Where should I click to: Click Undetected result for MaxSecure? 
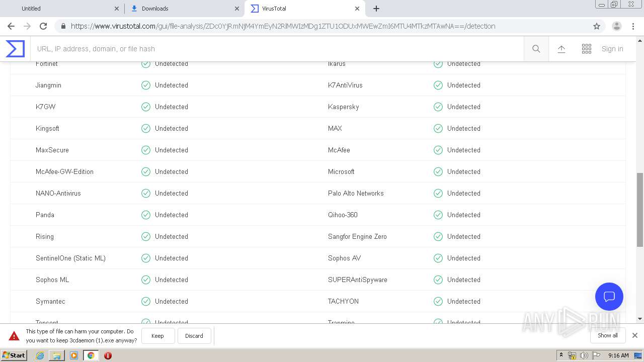(172, 150)
